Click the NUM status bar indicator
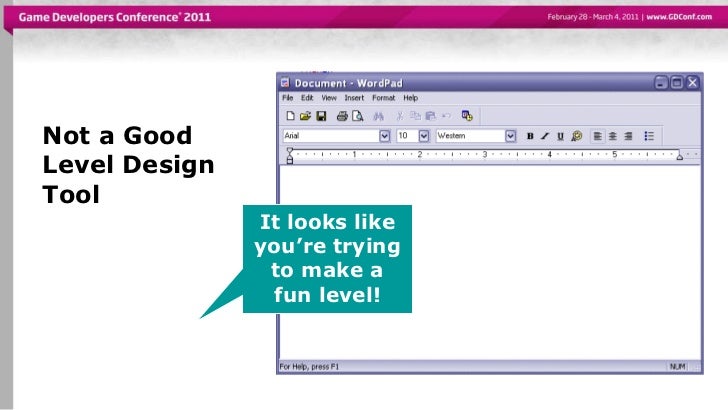 click(x=677, y=367)
